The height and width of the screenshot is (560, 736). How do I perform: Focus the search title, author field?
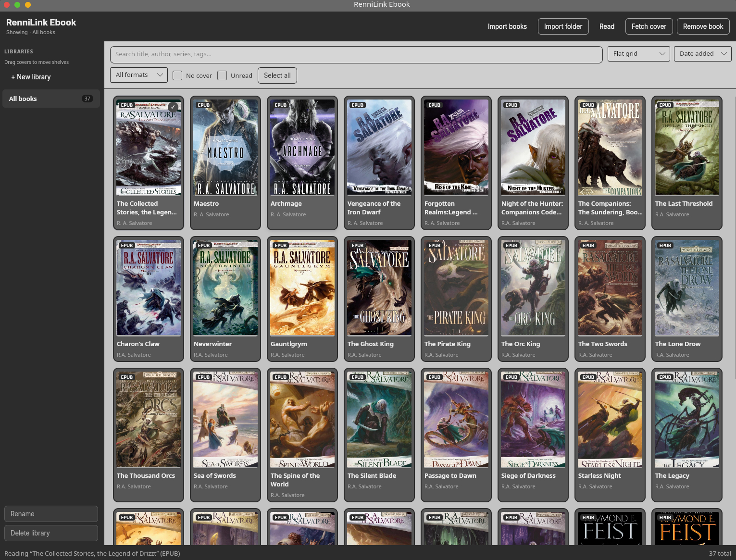[x=356, y=54]
